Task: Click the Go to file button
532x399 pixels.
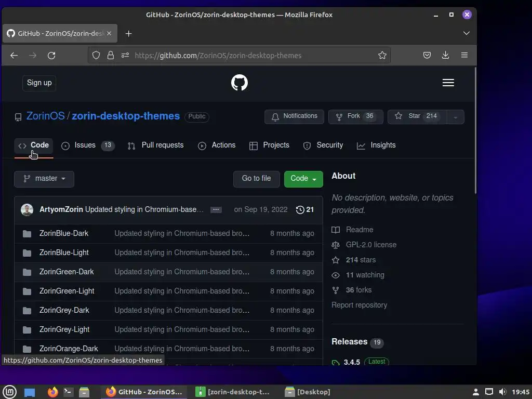Action: pyautogui.click(x=257, y=179)
